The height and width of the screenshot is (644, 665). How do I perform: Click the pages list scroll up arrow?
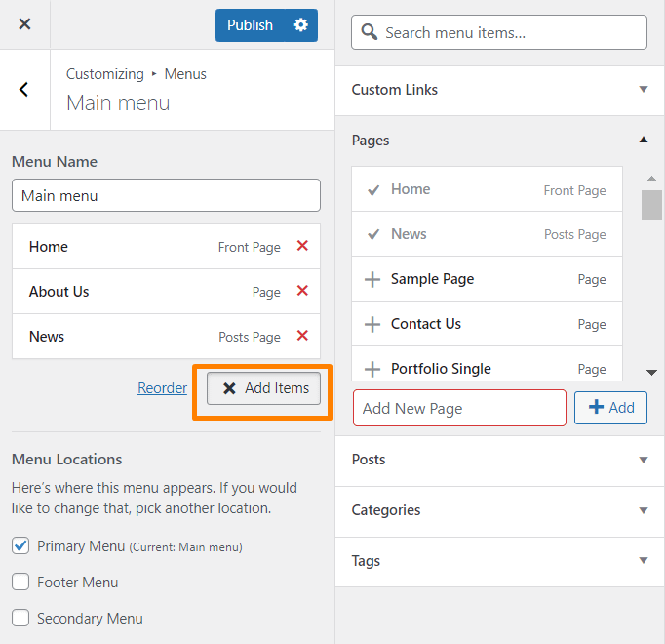click(651, 179)
